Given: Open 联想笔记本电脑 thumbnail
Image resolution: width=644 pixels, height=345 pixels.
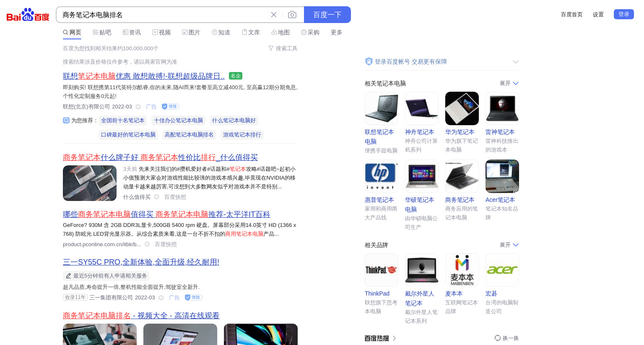Looking at the screenshot, I should point(382,108).
